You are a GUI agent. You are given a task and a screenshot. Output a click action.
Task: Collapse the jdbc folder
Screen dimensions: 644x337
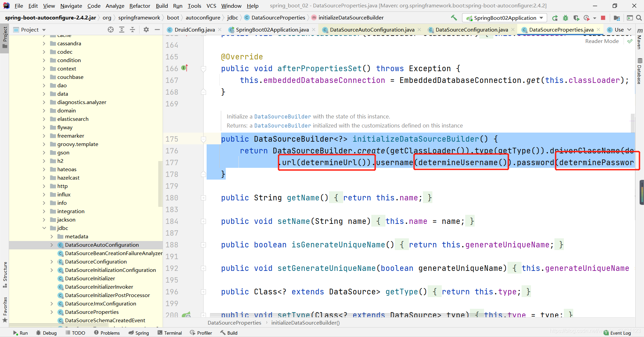point(44,228)
